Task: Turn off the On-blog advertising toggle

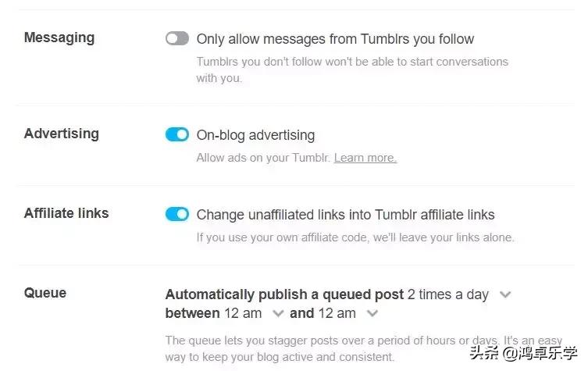Action: click(x=177, y=134)
